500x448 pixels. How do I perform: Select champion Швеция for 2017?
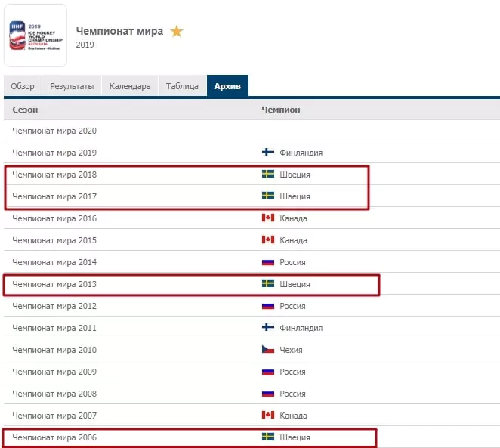(x=295, y=196)
